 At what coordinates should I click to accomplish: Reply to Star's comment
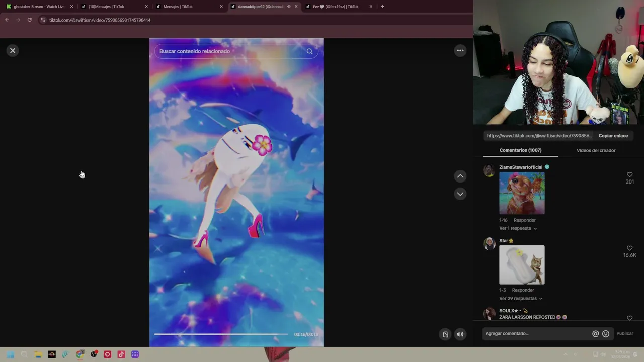coord(523,290)
